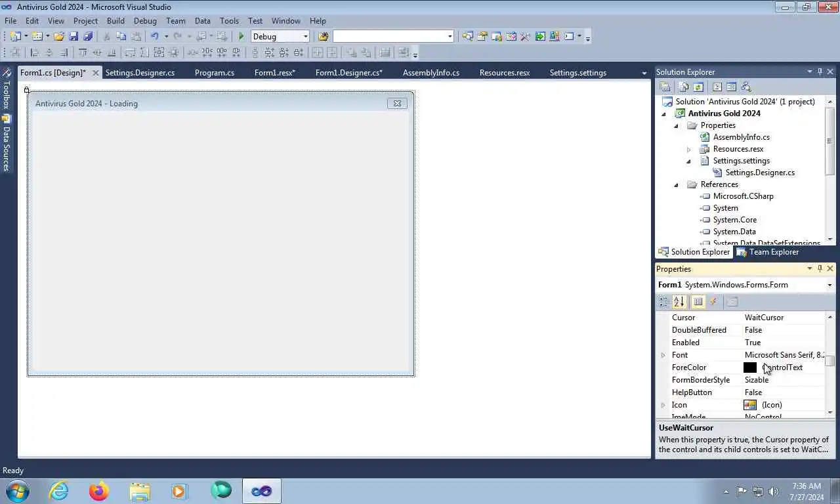Show the Properties page button
Viewport: 840px width, 504px height.
(x=698, y=302)
